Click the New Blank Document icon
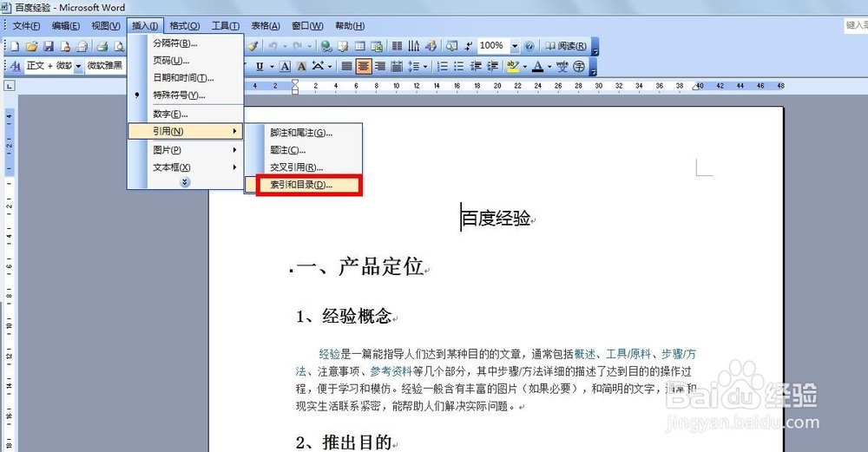 15,47
